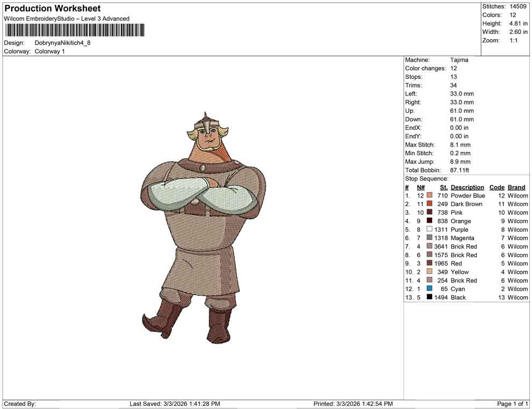
Task: Select the trims value '34'
Action: pos(454,85)
